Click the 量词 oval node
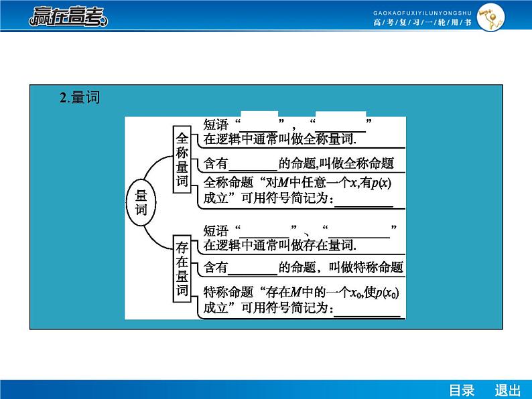 (141, 202)
